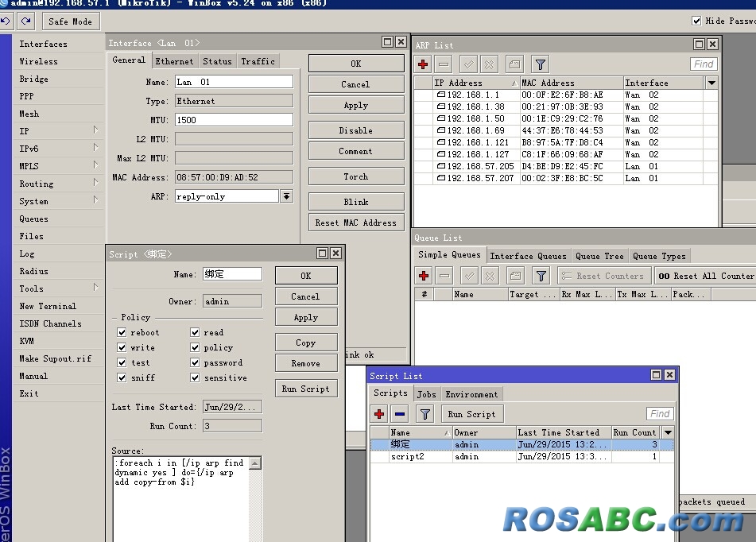Uncheck the write policy checkbox
This screenshot has height=542, width=756.
pos(122,347)
